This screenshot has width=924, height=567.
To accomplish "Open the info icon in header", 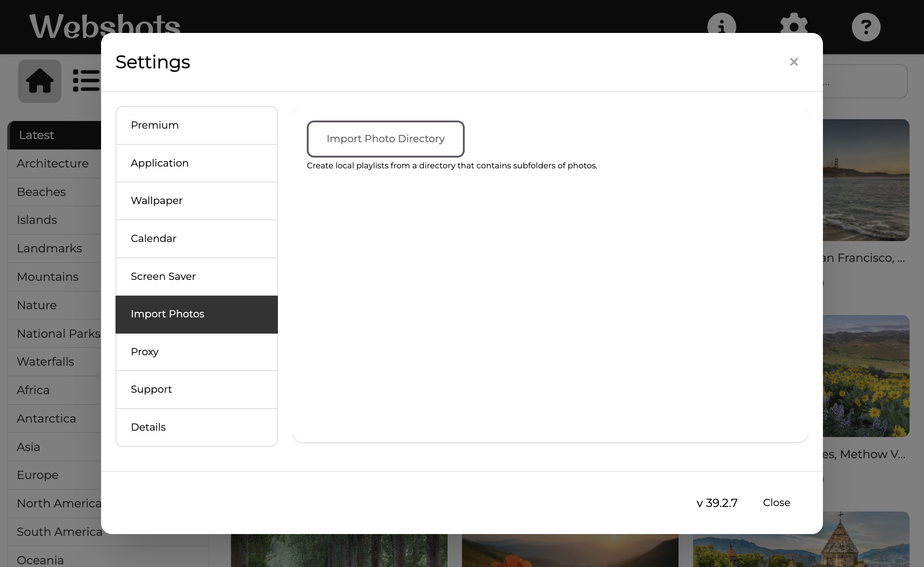I will tap(721, 23).
